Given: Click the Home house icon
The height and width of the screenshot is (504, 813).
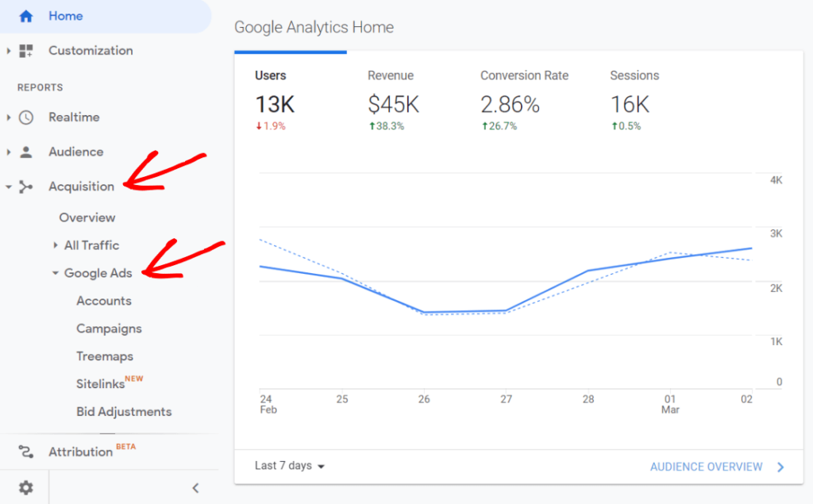Looking at the screenshot, I should (x=25, y=15).
